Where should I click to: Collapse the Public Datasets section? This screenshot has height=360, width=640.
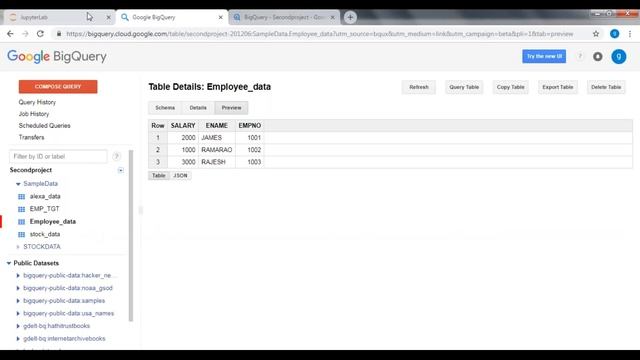point(9,263)
